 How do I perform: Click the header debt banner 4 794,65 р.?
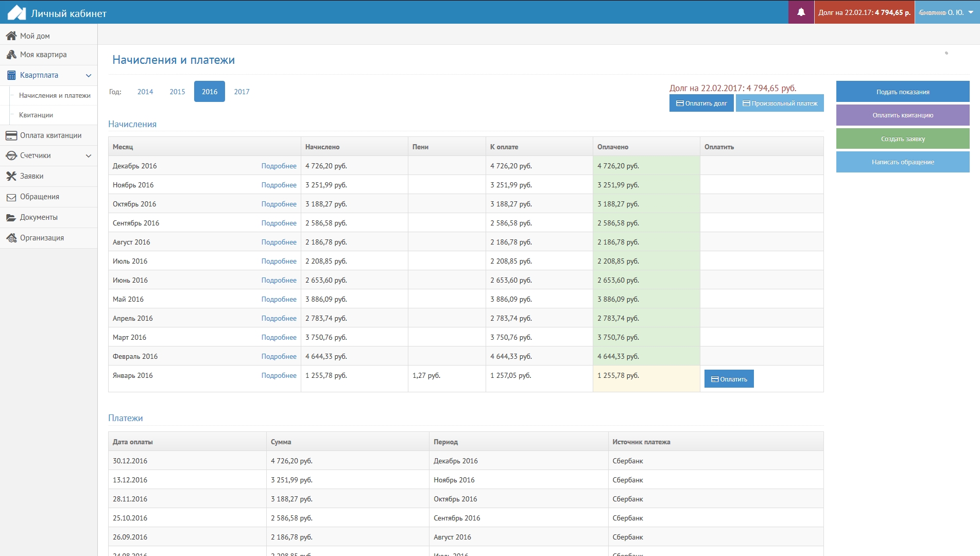click(864, 12)
